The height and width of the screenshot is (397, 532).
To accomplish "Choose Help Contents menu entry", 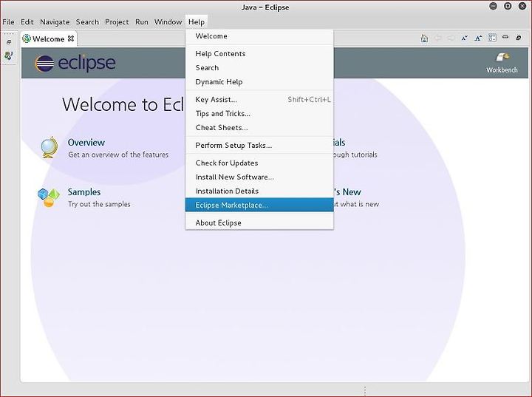I will [x=259, y=54].
